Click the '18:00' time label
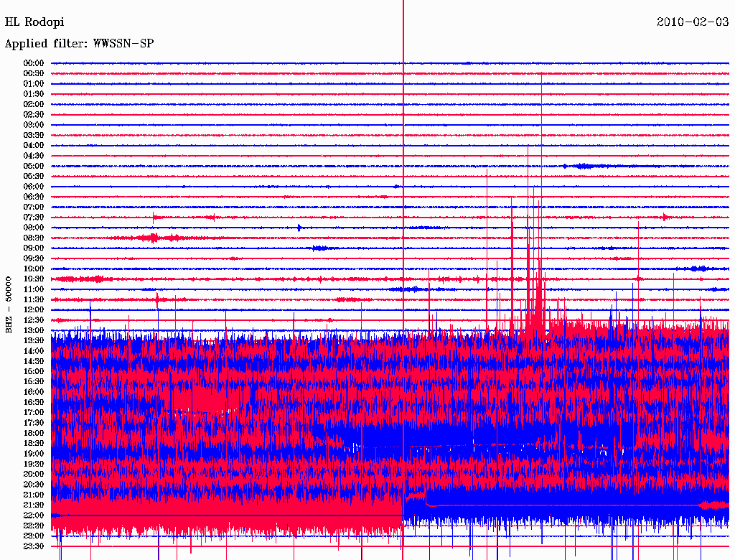Screen dimensions: 735x560 pos(34,433)
